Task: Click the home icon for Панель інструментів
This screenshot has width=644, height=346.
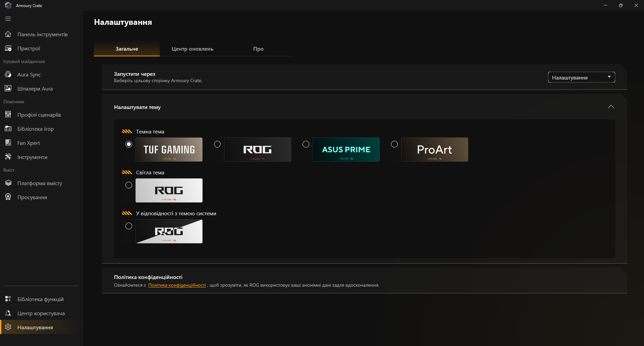Action: 8,34
